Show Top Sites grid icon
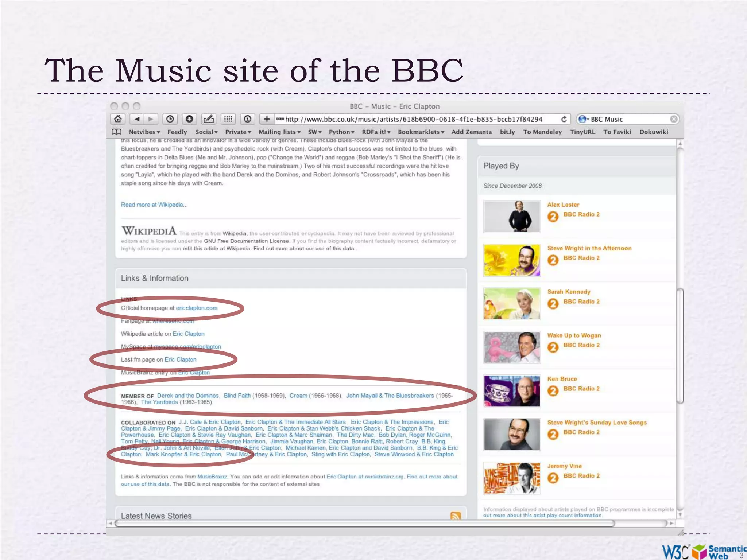The height and width of the screenshot is (560, 747). pos(228,119)
